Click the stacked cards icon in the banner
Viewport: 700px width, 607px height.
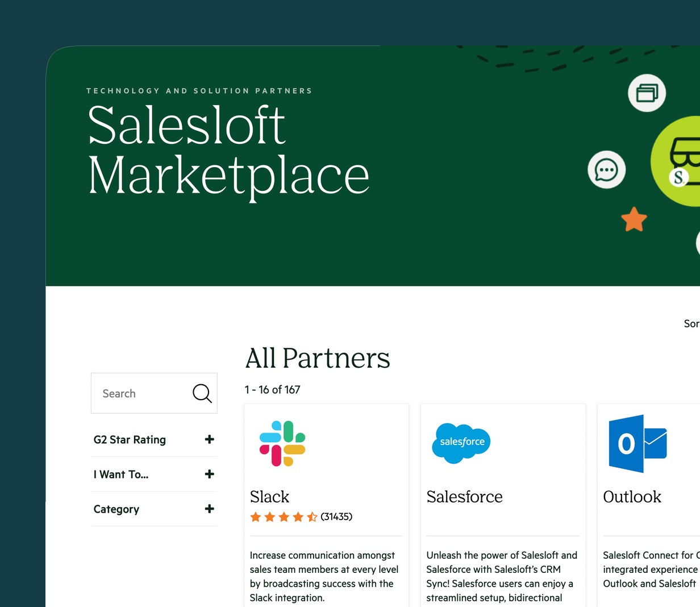pos(647,93)
